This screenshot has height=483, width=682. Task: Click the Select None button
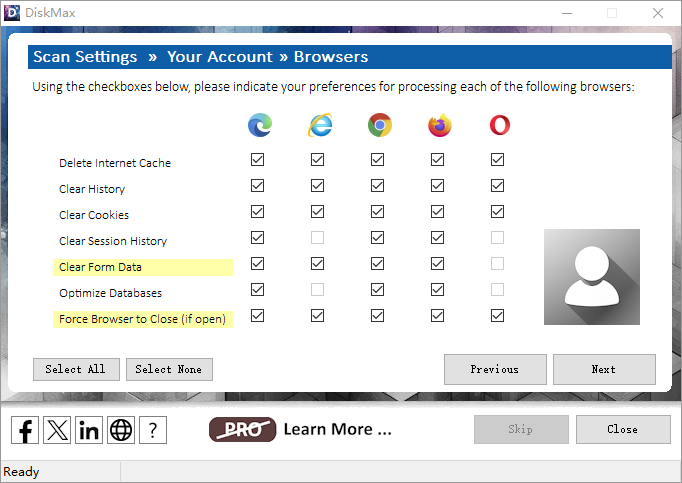click(x=169, y=369)
